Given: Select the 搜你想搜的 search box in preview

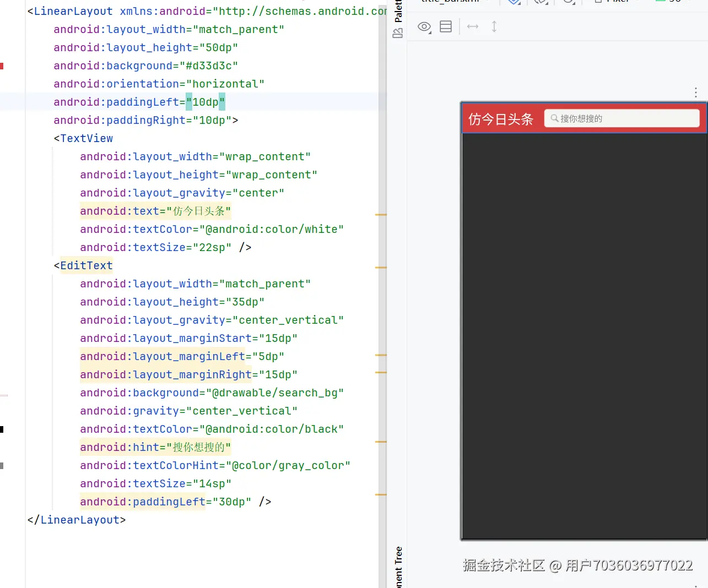Looking at the screenshot, I should coord(621,118).
